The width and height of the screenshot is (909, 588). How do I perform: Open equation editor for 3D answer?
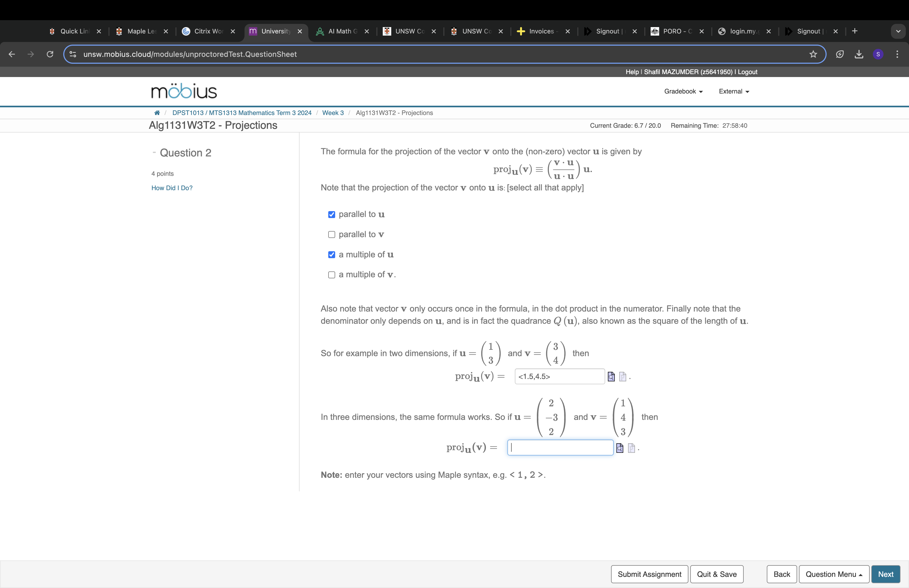pos(631,448)
